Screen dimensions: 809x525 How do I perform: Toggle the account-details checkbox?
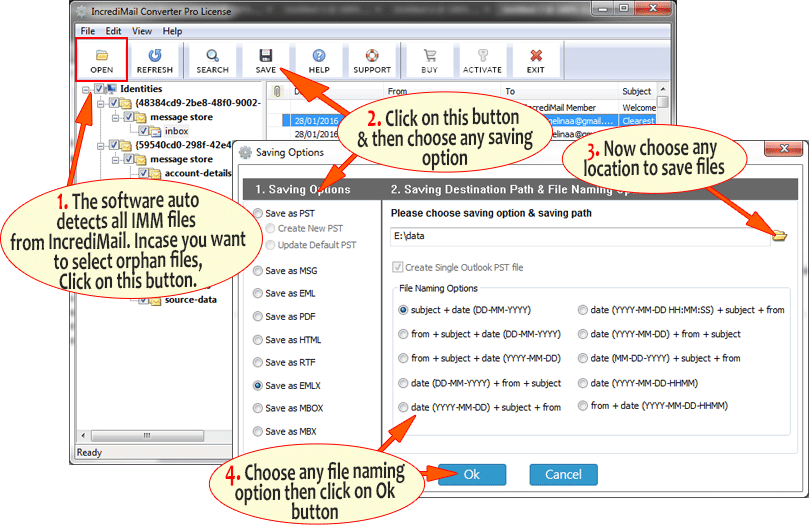143,173
